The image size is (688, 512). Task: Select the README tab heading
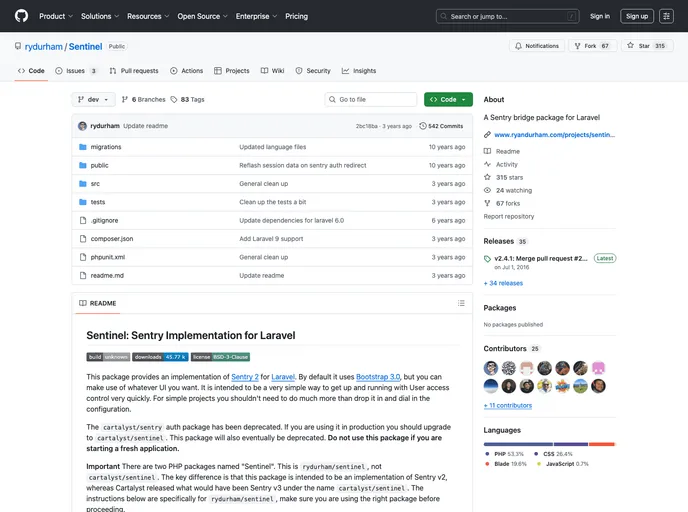(97, 303)
